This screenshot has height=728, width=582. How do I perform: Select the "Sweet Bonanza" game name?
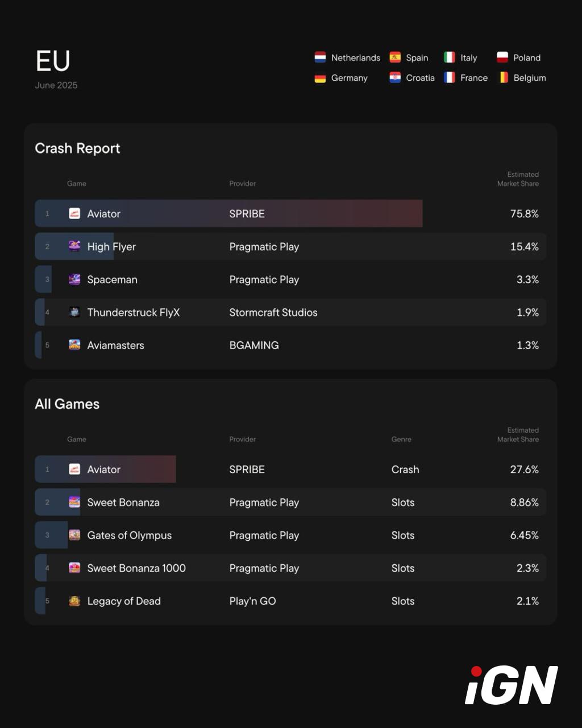click(x=123, y=503)
